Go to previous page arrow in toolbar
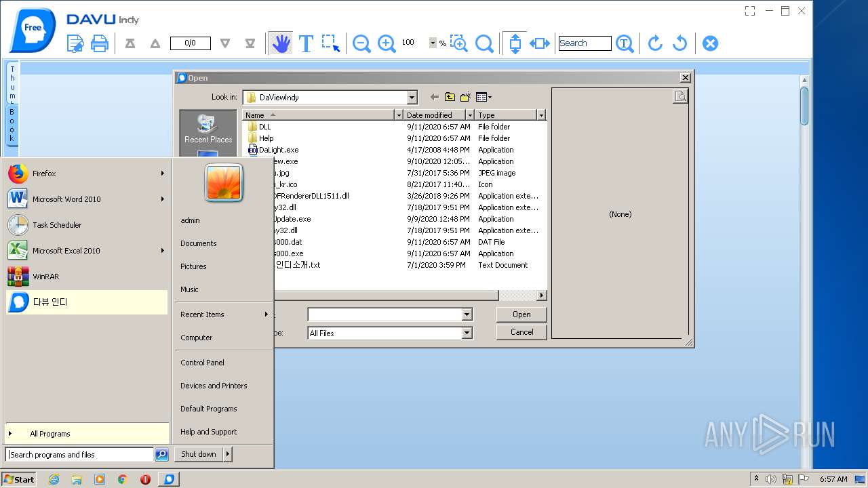868x488 pixels. pyautogui.click(x=155, y=43)
